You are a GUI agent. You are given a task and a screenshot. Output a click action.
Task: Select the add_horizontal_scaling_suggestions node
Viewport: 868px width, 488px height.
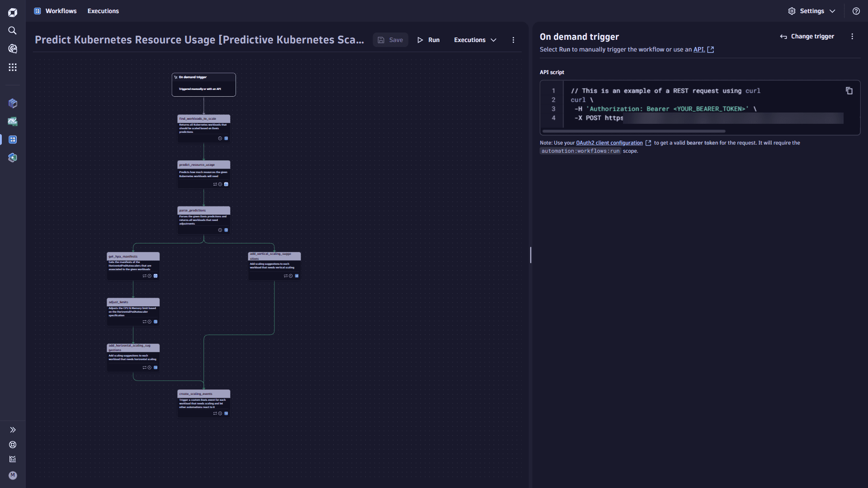coord(133,358)
